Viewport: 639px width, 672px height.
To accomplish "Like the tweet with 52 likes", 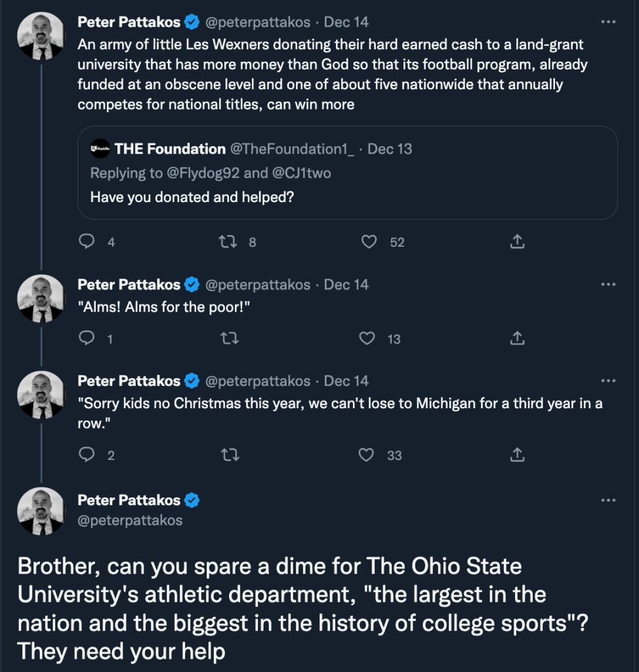I will 369,242.
